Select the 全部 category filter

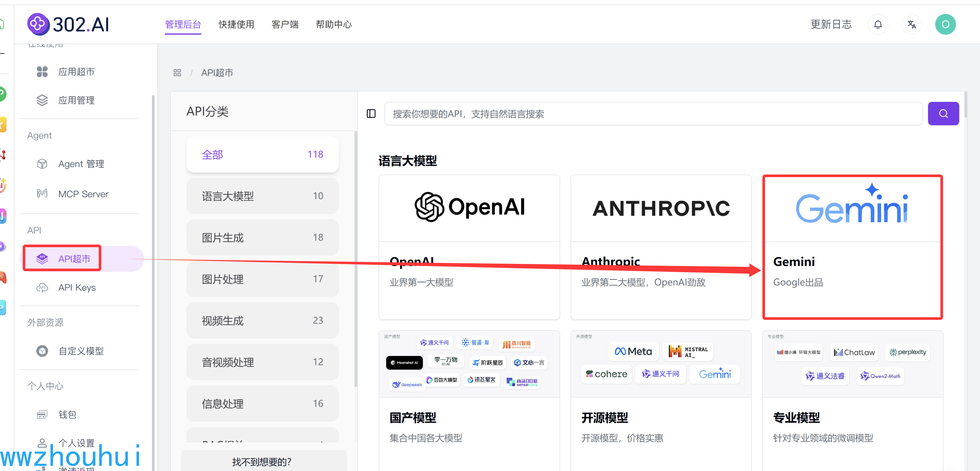click(x=262, y=154)
